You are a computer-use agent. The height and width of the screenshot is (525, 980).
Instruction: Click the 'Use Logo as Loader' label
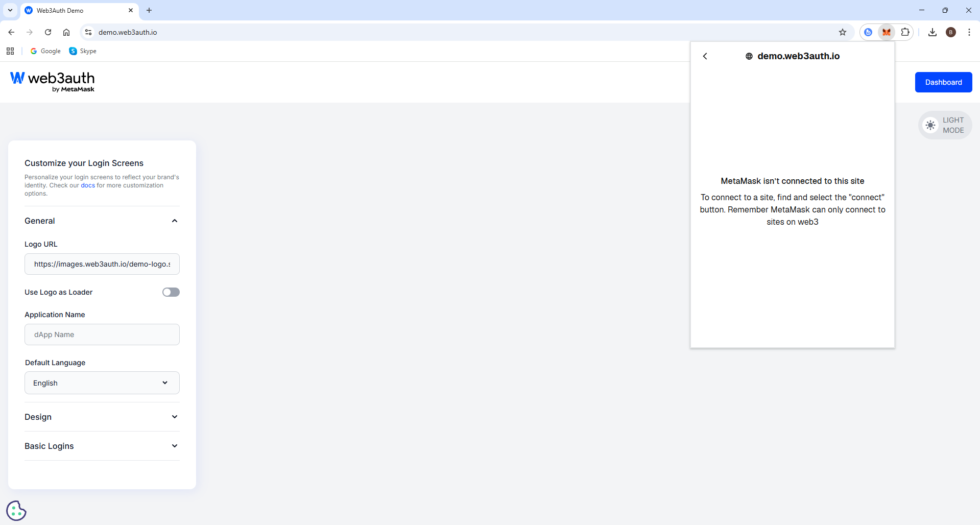click(x=59, y=292)
